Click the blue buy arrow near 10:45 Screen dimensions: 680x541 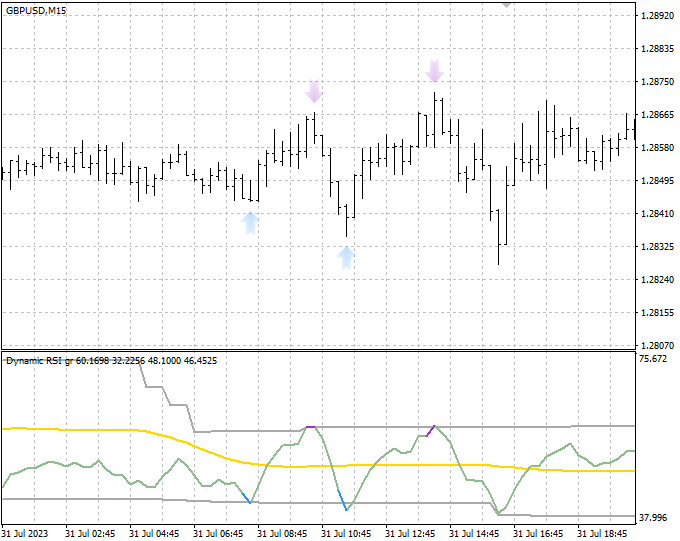[346, 258]
